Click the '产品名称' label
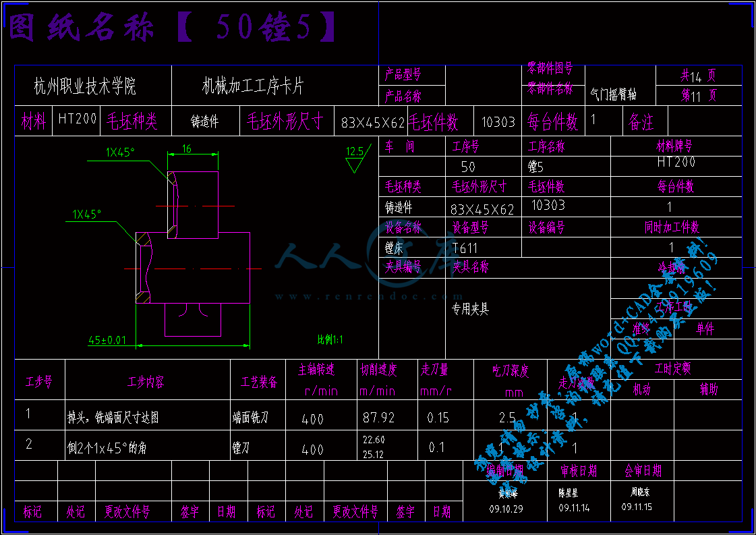 [x=403, y=96]
